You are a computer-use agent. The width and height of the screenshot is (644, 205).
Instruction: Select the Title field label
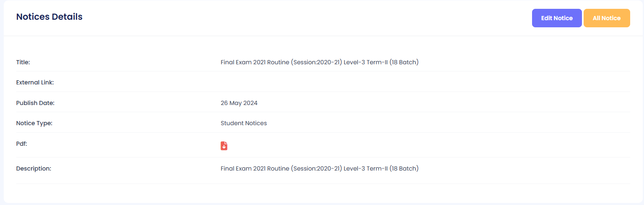pos(23,62)
